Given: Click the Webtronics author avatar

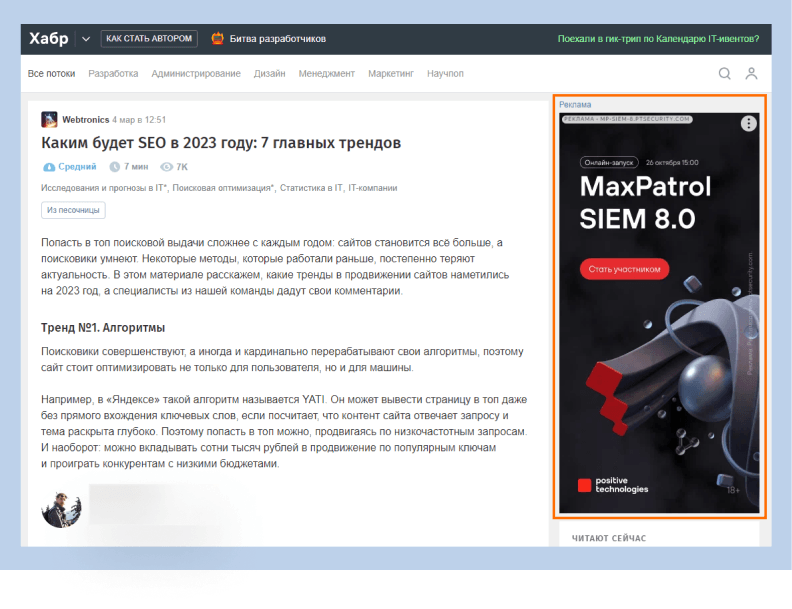Looking at the screenshot, I should (49, 120).
